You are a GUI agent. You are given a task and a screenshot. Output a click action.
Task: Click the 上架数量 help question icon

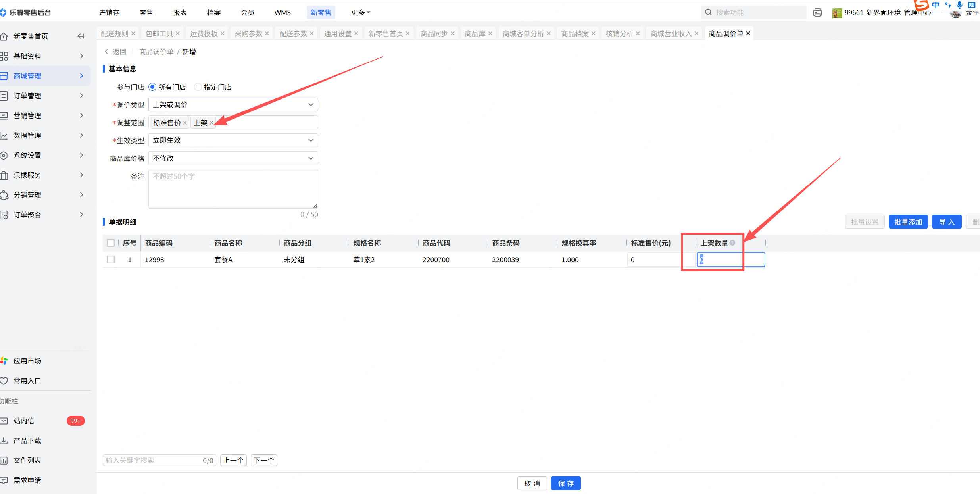[732, 243]
